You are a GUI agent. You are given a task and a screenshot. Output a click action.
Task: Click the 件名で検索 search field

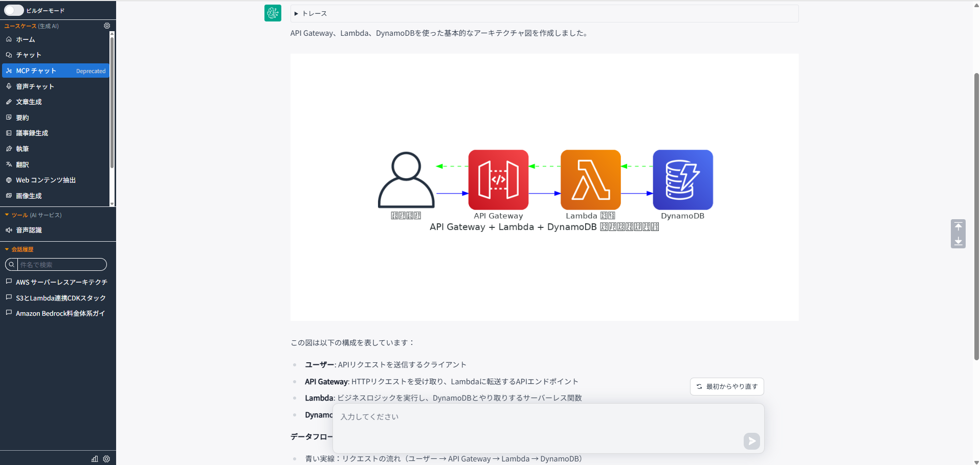(62, 265)
